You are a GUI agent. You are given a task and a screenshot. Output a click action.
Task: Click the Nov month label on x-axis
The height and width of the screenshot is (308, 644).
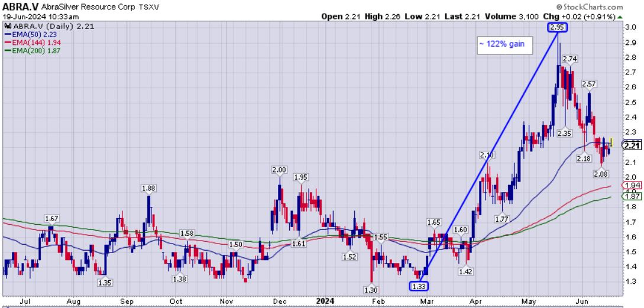226,301
